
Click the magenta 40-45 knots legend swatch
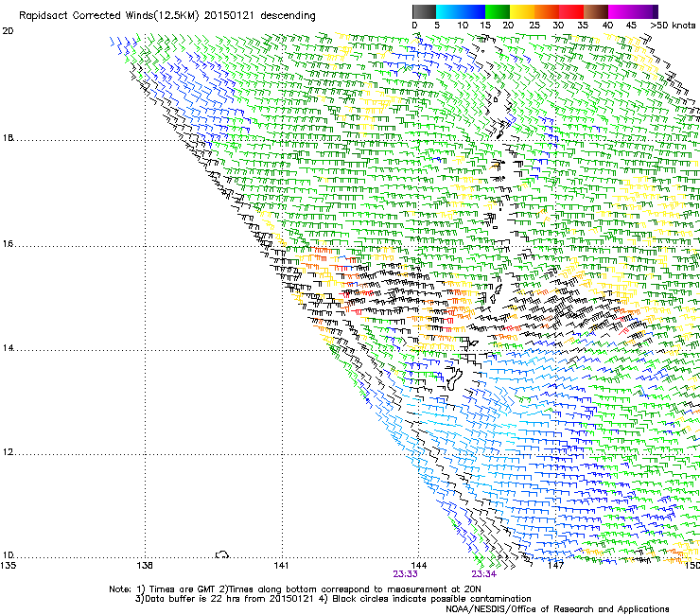coord(621,11)
